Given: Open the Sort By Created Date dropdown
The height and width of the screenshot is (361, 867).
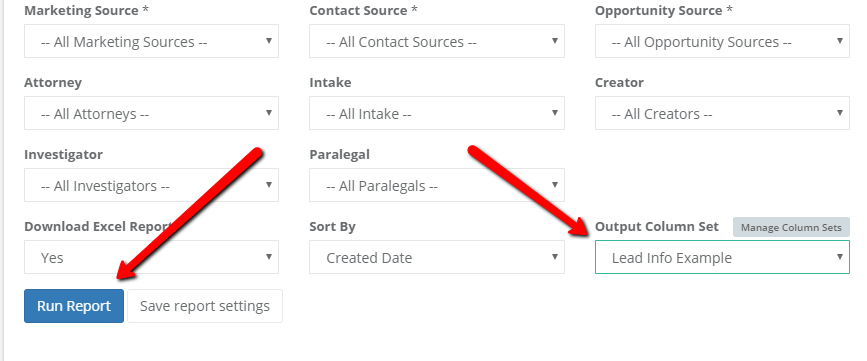Looking at the screenshot, I should [436, 257].
